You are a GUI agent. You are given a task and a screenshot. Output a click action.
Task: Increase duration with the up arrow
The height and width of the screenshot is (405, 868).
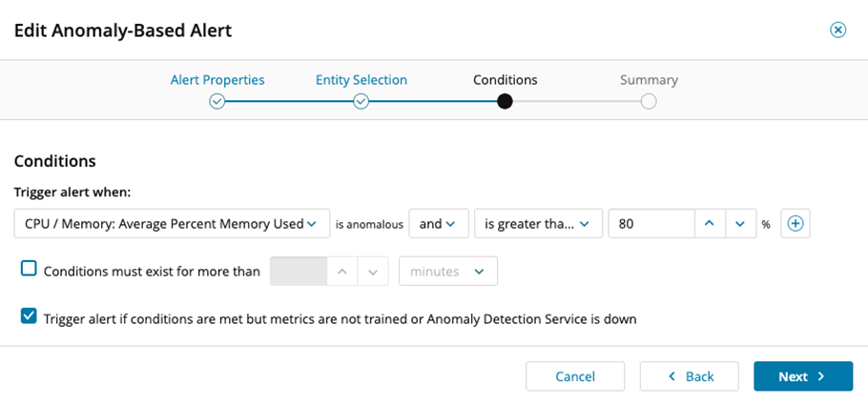[342, 272]
